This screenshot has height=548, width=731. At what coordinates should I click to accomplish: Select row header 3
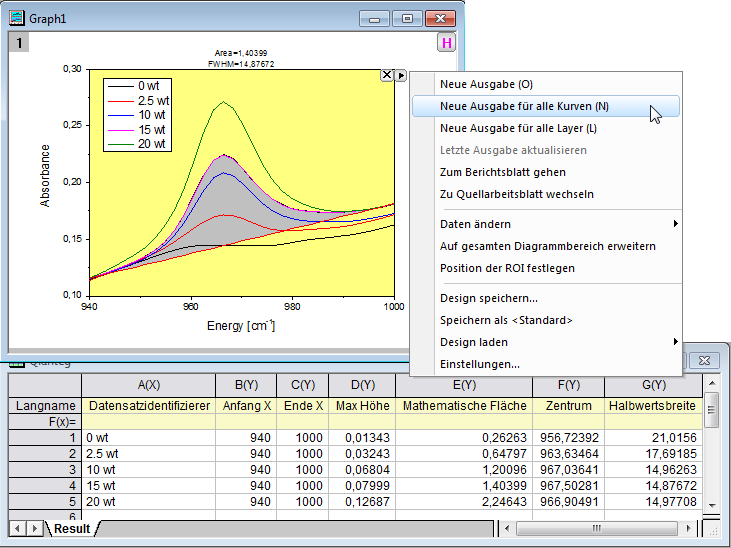coord(45,470)
